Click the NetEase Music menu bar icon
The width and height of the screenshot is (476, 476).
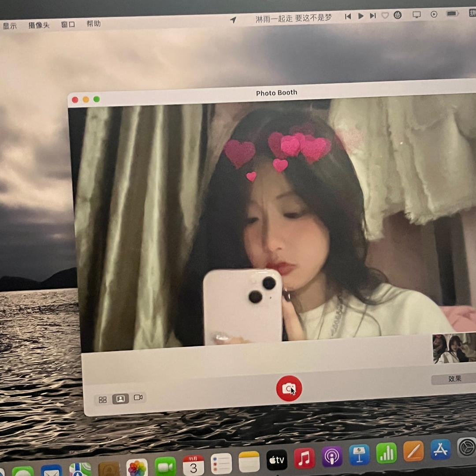[397, 15]
